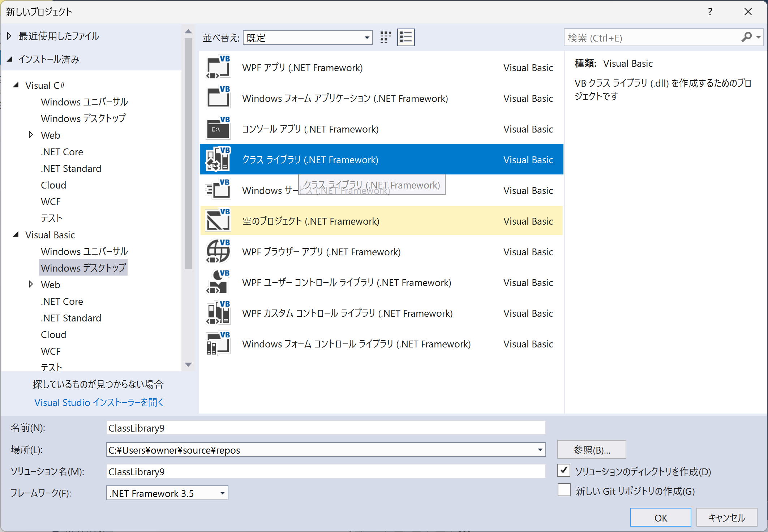Viewport: 768px width, 532px height.
Task: Select Windows デスクトップ under Visual Basic
Action: (83, 268)
